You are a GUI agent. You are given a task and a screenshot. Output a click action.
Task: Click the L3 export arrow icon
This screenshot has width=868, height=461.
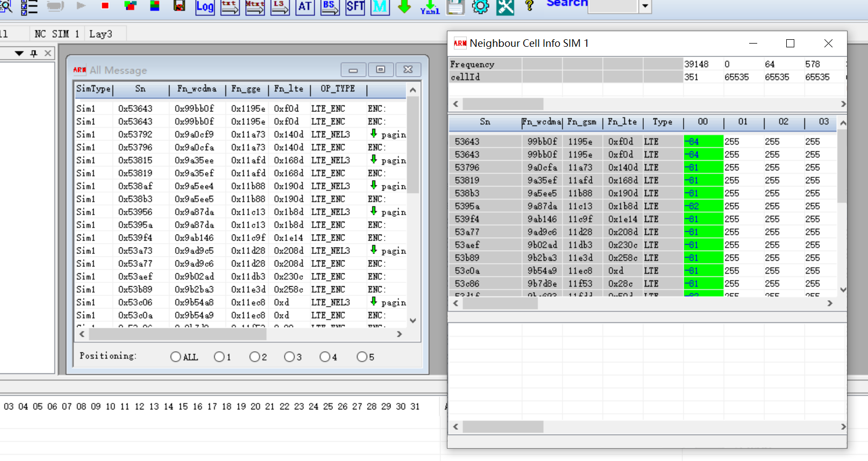point(280,6)
